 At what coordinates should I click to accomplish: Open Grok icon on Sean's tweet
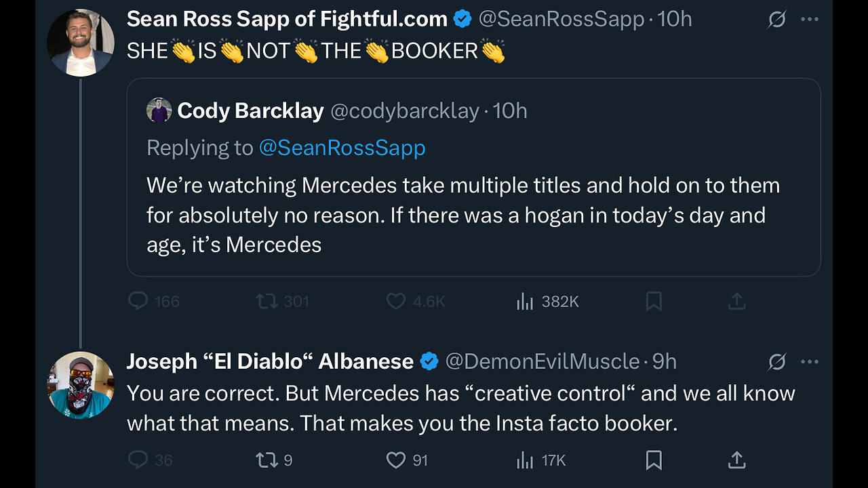click(x=776, y=20)
